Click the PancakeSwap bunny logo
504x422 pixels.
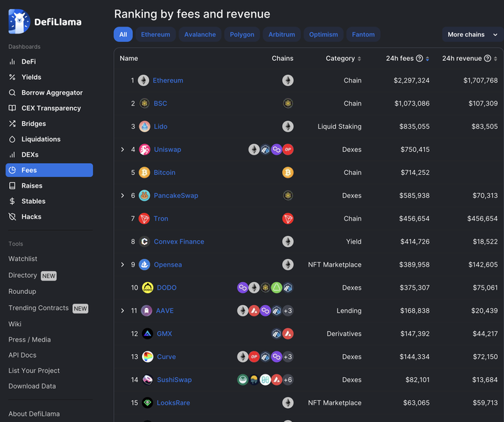pyautogui.click(x=144, y=195)
